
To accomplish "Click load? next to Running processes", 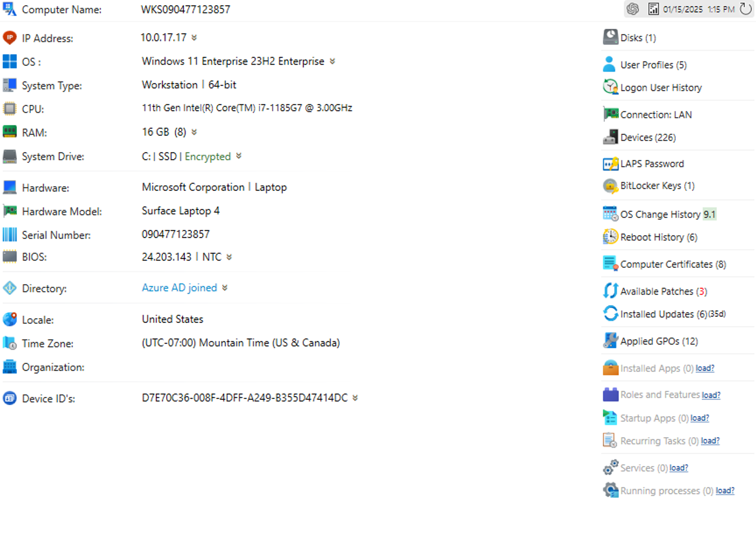I will click(725, 490).
